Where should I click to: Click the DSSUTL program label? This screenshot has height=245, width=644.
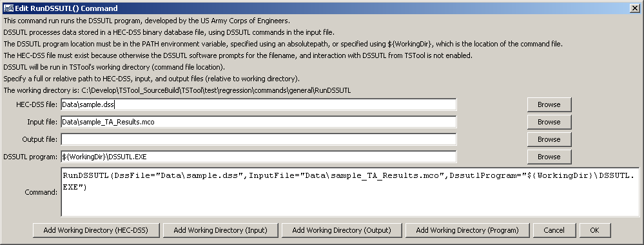pos(30,157)
